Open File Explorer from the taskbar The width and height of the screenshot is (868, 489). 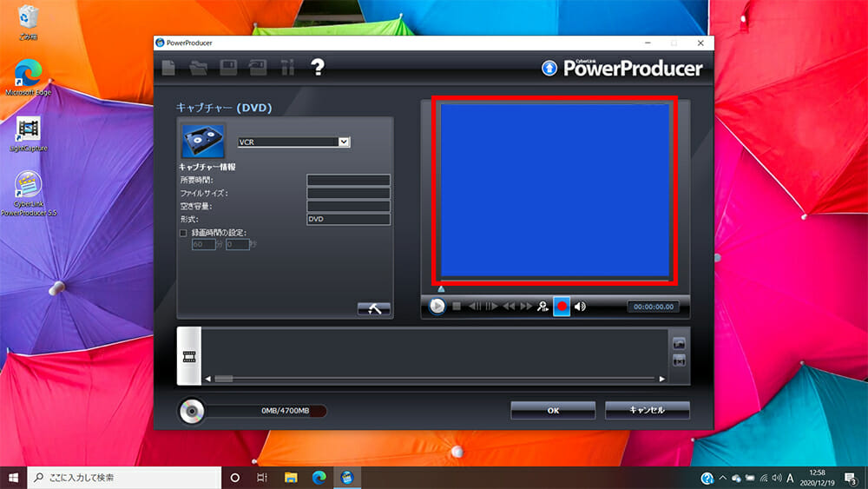(x=291, y=478)
